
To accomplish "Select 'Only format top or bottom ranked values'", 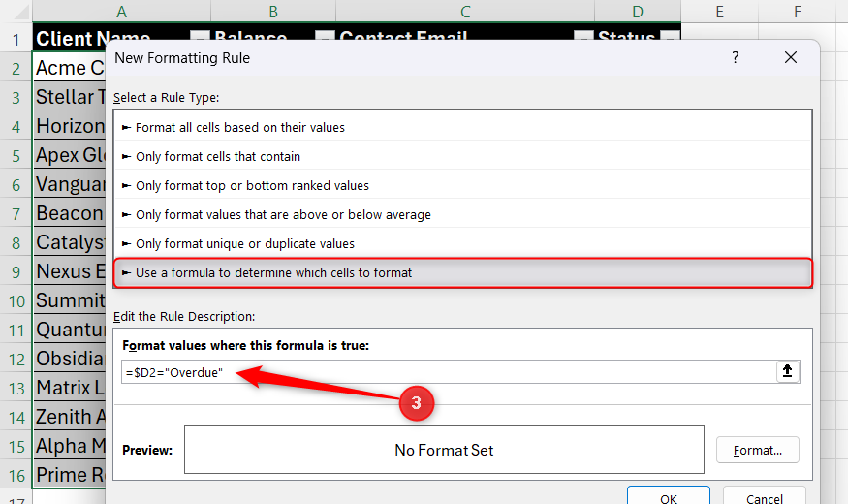I will click(x=463, y=185).
